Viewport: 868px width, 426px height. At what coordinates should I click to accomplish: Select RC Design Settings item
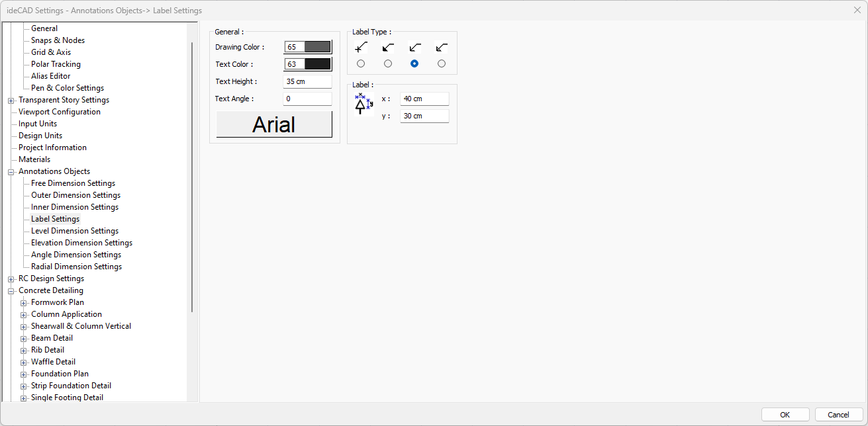pyautogui.click(x=52, y=278)
